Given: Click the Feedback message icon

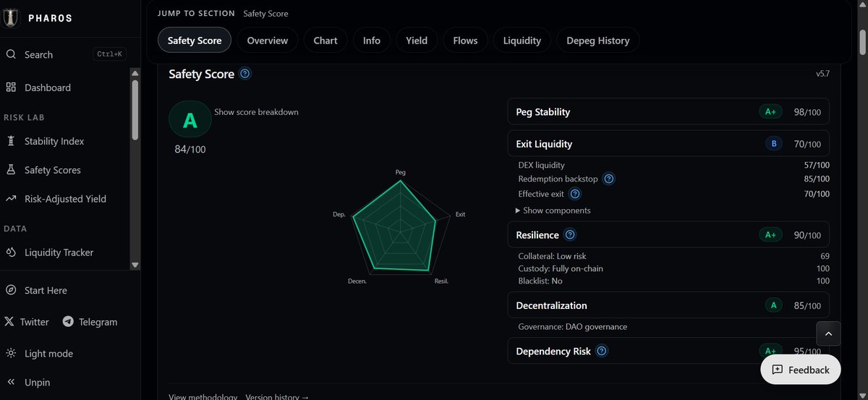Looking at the screenshot, I should click(x=778, y=370).
